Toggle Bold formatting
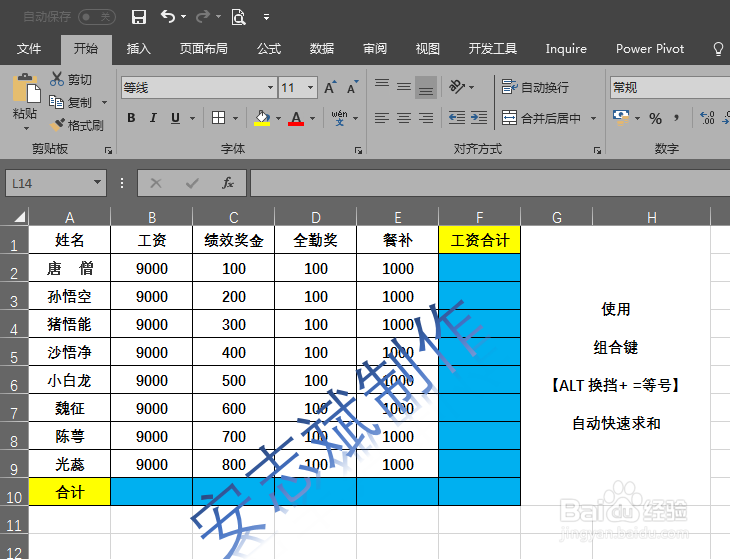This screenshot has width=730, height=559. pyautogui.click(x=131, y=118)
